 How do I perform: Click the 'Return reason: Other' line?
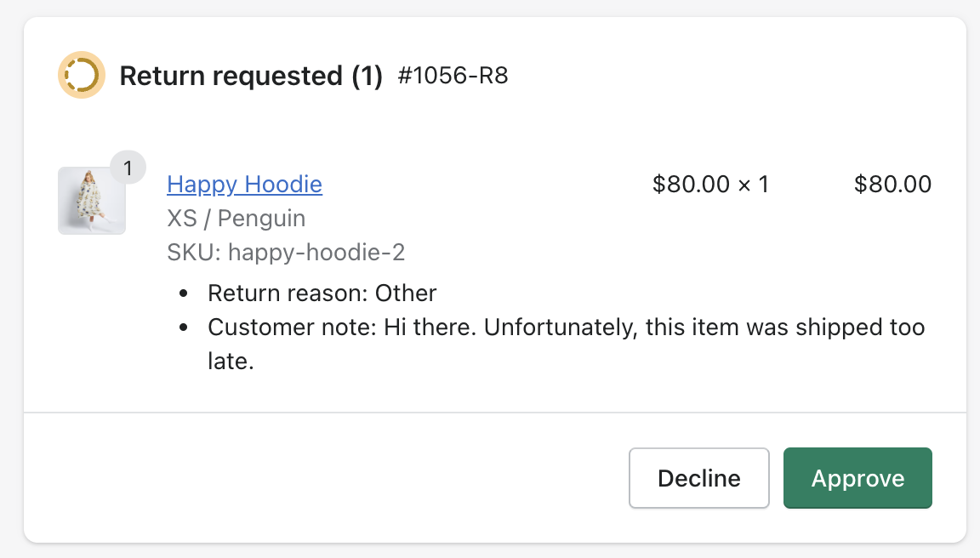[x=322, y=293]
